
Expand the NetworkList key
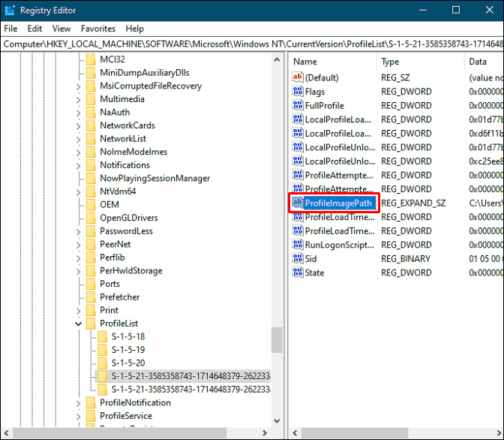pyautogui.click(x=79, y=139)
